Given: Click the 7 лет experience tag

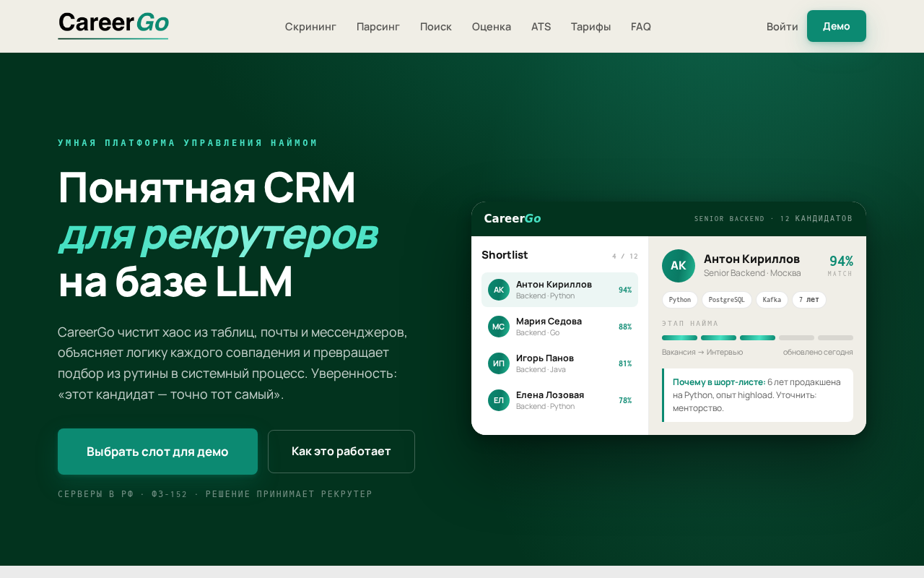Looking at the screenshot, I should [809, 300].
